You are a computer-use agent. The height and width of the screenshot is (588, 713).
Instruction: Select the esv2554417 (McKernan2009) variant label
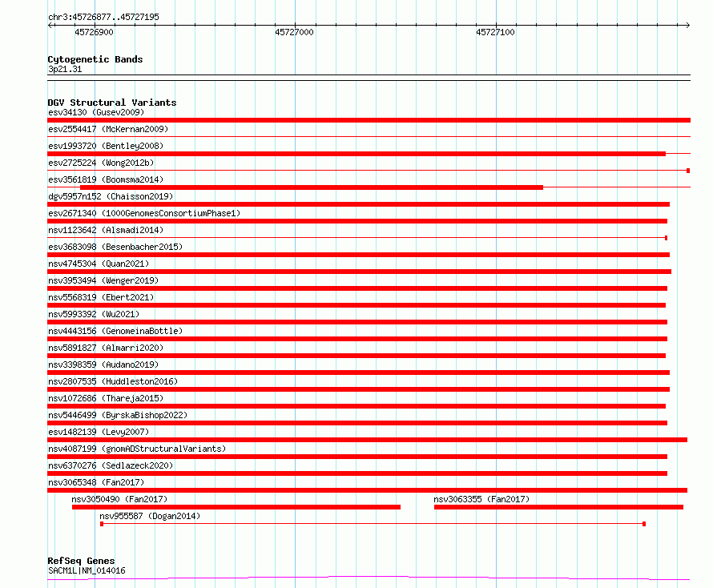pyautogui.click(x=108, y=129)
